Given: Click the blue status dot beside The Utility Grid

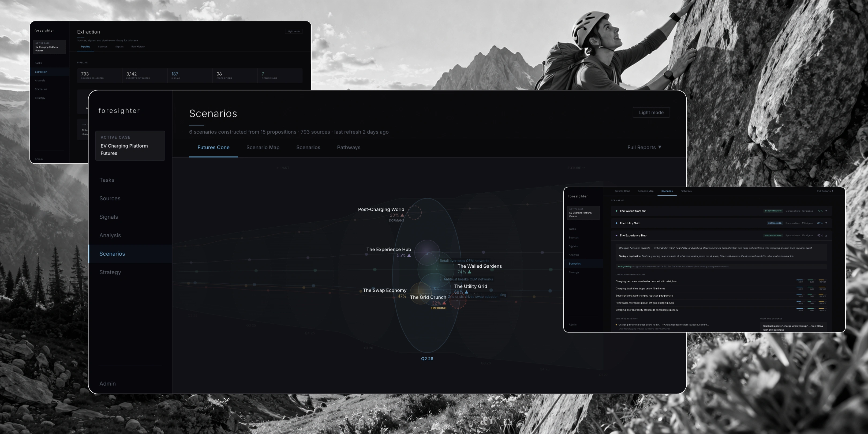Looking at the screenshot, I should coord(616,223).
